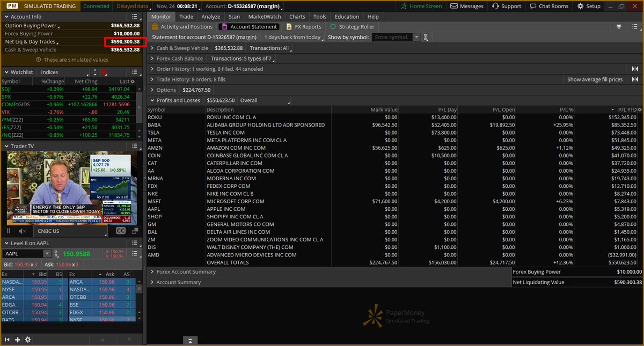Pause the Trader TV video

tap(9, 231)
